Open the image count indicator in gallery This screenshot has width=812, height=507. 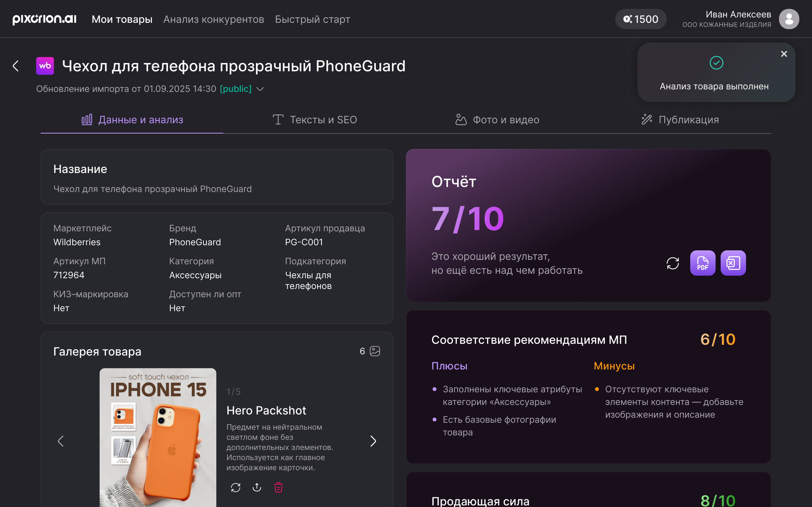click(370, 351)
